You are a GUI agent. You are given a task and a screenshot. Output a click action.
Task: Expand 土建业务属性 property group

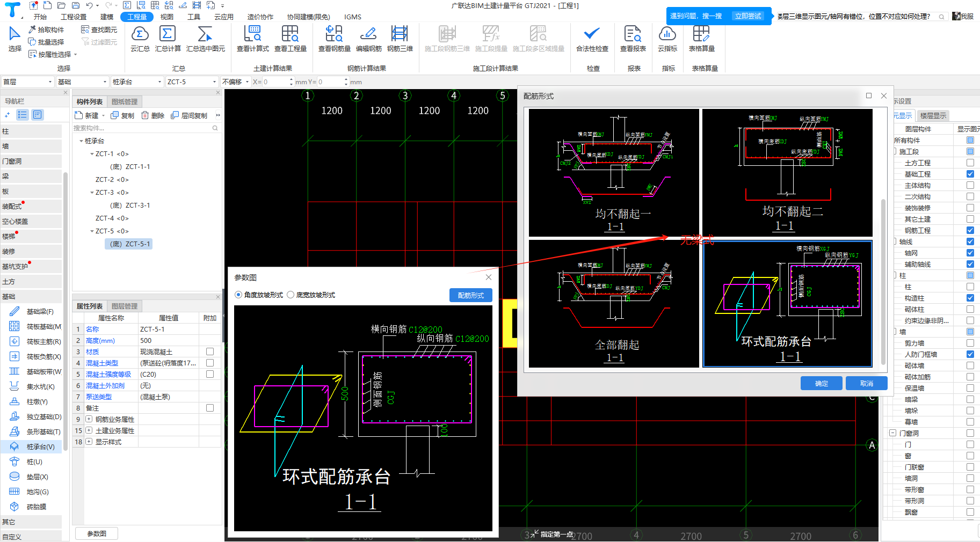(x=89, y=430)
